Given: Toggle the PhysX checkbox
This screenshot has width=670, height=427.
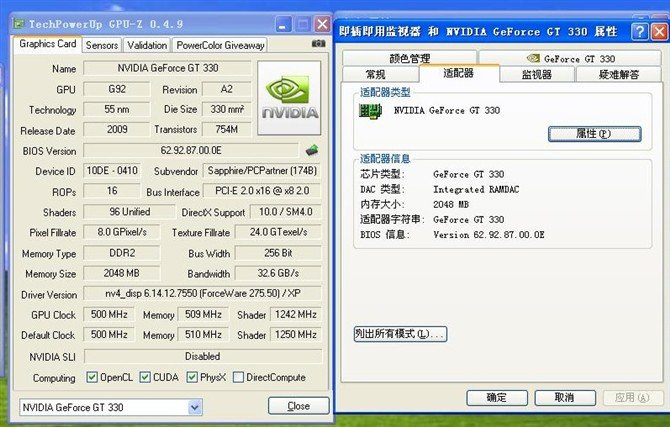Looking at the screenshot, I should pos(192,377).
